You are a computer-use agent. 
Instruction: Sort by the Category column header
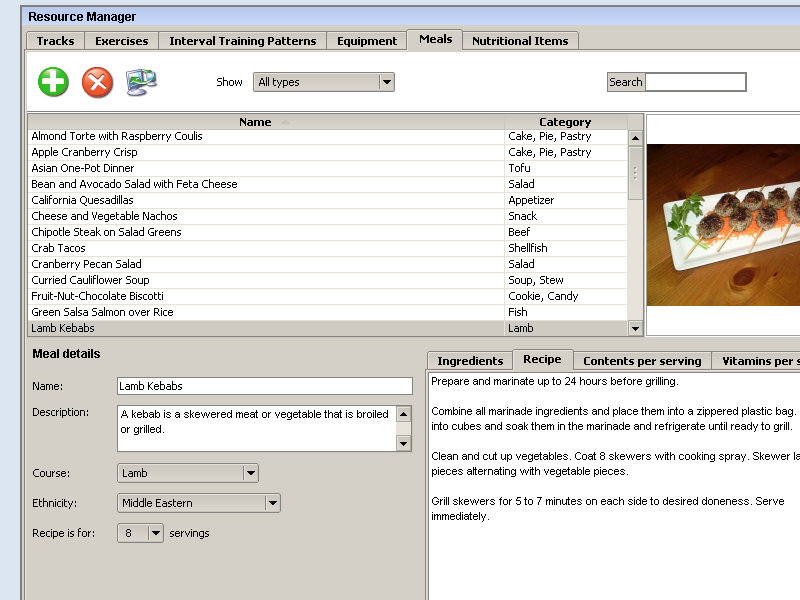click(x=565, y=122)
